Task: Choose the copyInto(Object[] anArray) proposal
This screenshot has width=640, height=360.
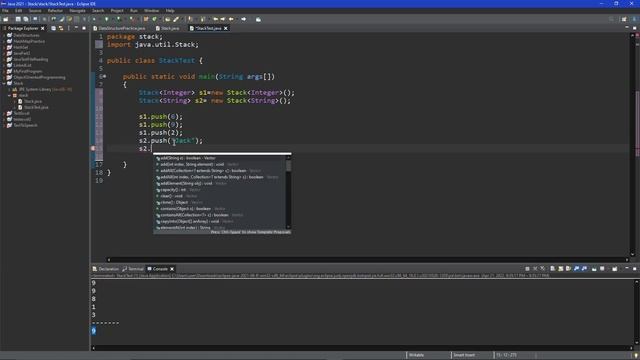Action: [x=220, y=221]
